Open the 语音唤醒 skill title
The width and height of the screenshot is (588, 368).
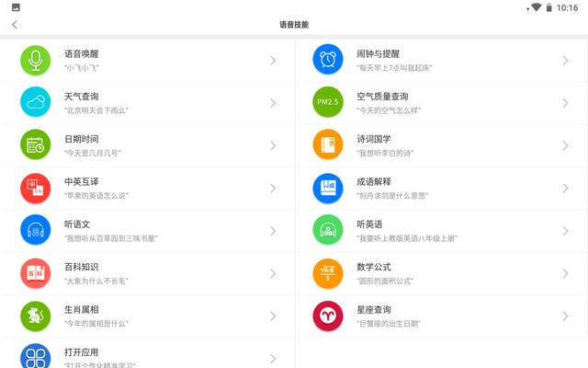82,54
